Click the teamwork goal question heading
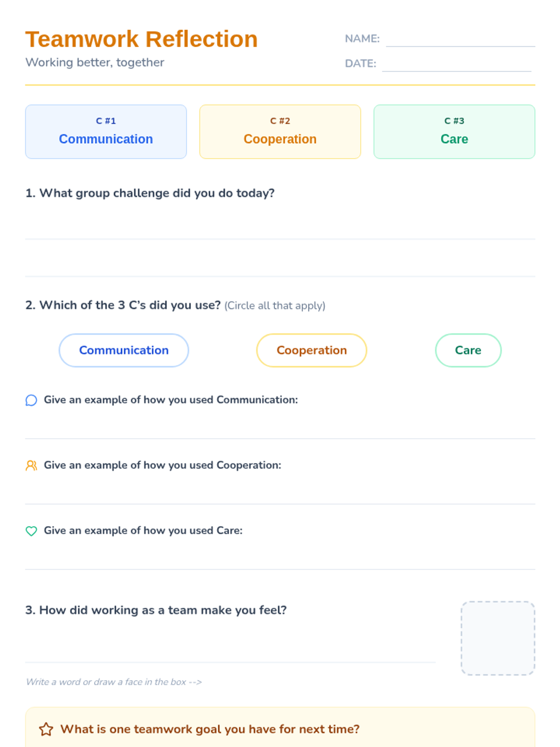Screen dimensions: 560x747 [210, 729]
